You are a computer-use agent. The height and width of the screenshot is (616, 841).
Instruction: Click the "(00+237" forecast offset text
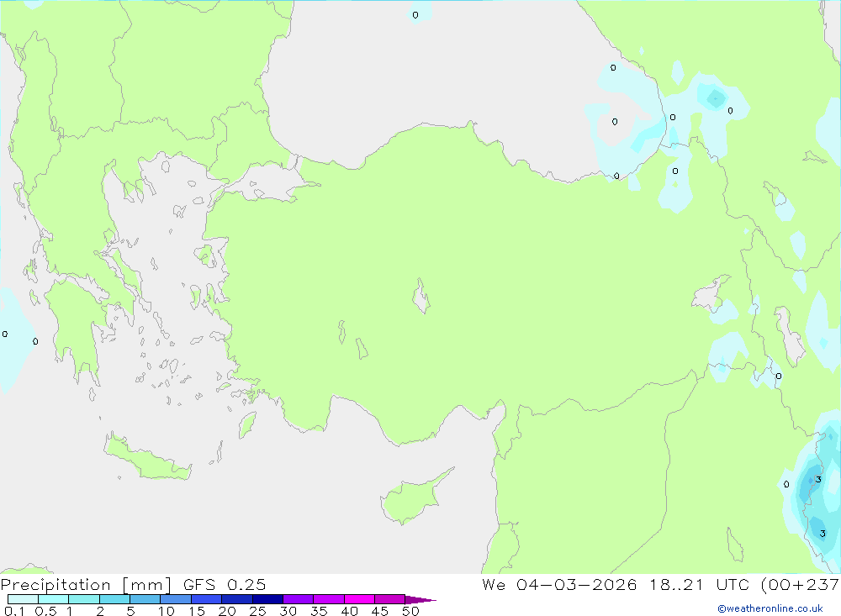[x=801, y=584]
